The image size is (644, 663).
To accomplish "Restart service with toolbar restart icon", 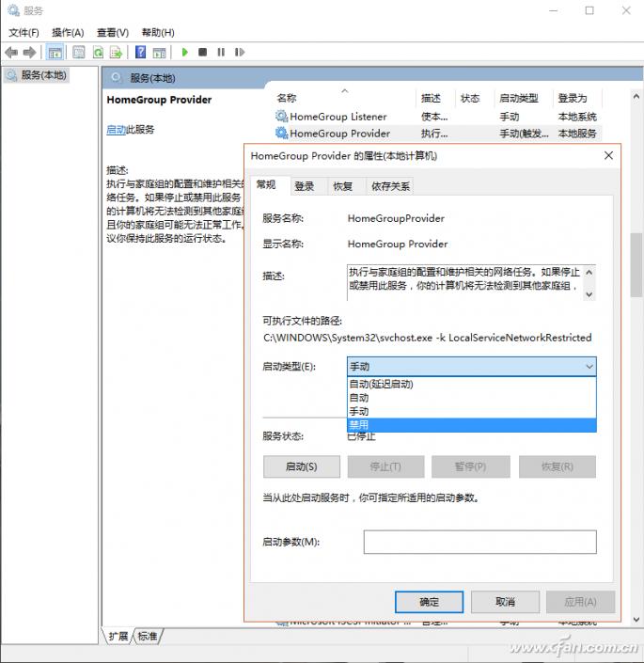I will [x=239, y=52].
